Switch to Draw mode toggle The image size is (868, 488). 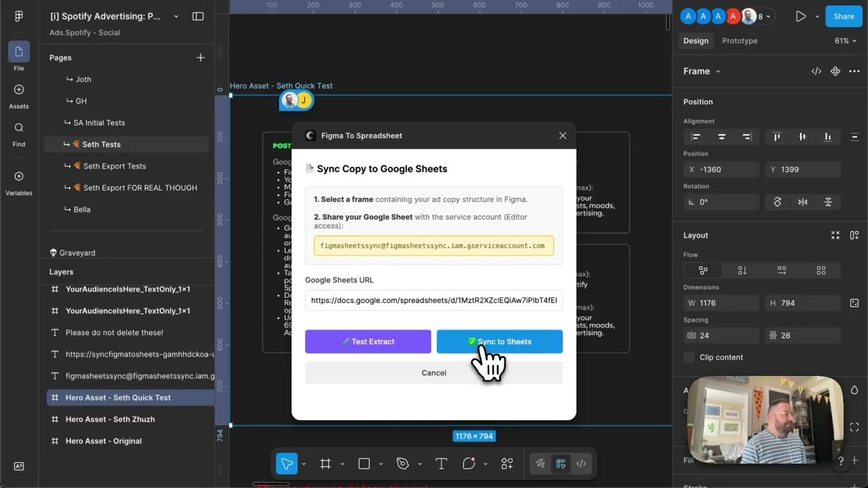pyautogui.click(x=540, y=464)
